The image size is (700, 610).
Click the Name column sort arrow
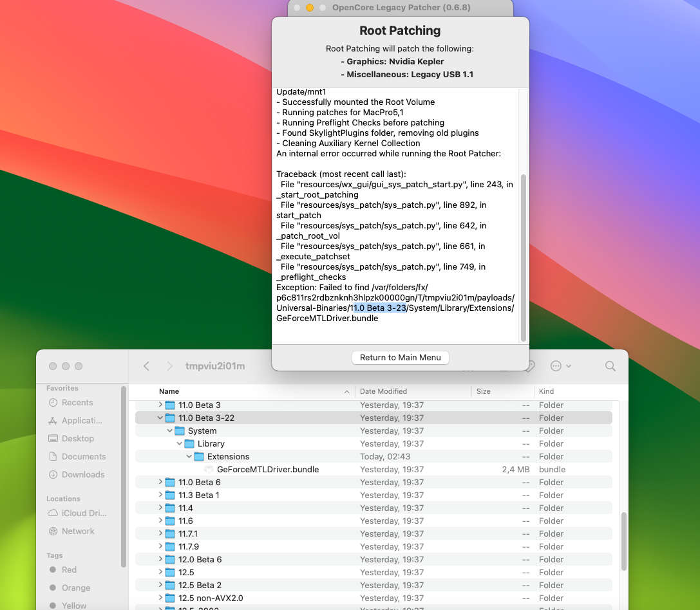[347, 391]
